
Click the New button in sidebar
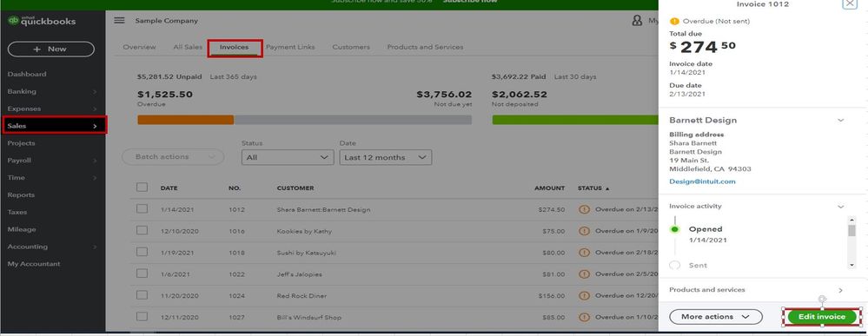click(x=51, y=49)
